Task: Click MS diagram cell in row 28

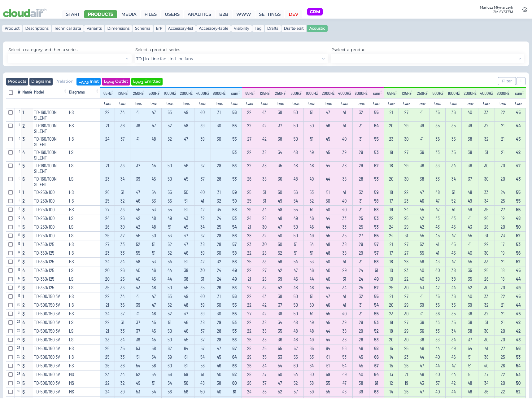Action: click(x=72, y=375)
